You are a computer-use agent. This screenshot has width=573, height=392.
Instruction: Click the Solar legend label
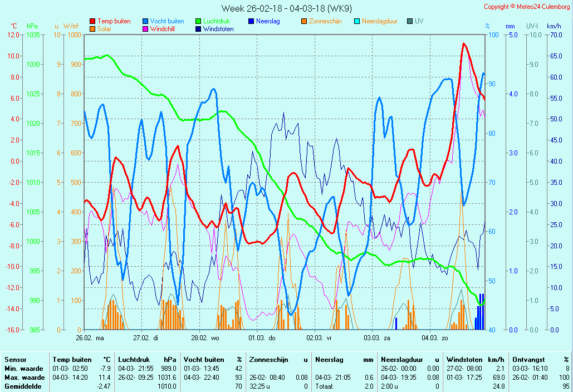pos(104,29)
